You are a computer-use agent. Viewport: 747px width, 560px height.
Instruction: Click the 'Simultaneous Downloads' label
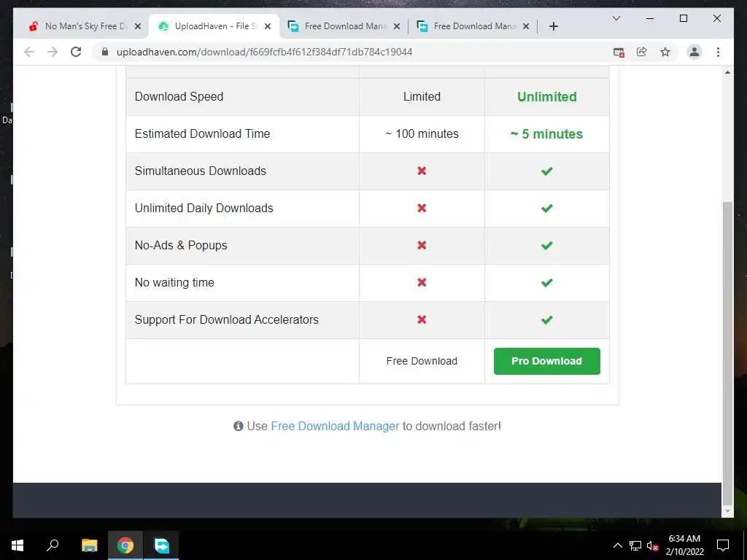[200, 171]
